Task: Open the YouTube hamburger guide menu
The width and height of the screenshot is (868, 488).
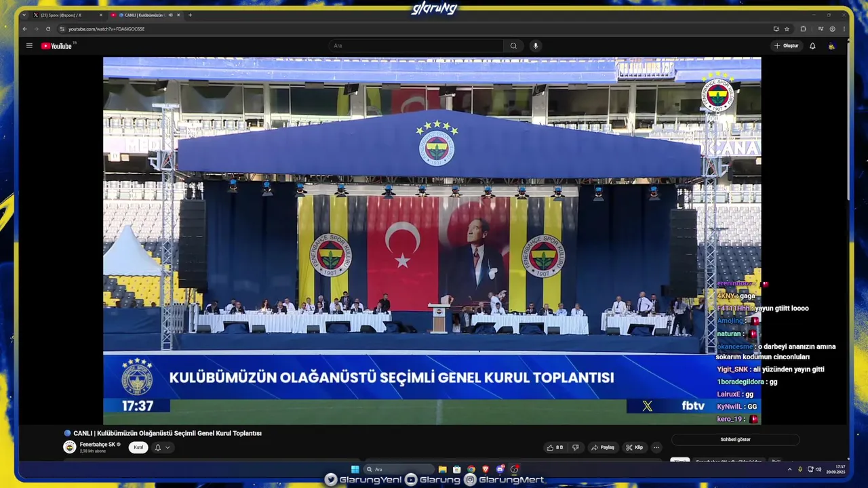Action: click(29, 46)
